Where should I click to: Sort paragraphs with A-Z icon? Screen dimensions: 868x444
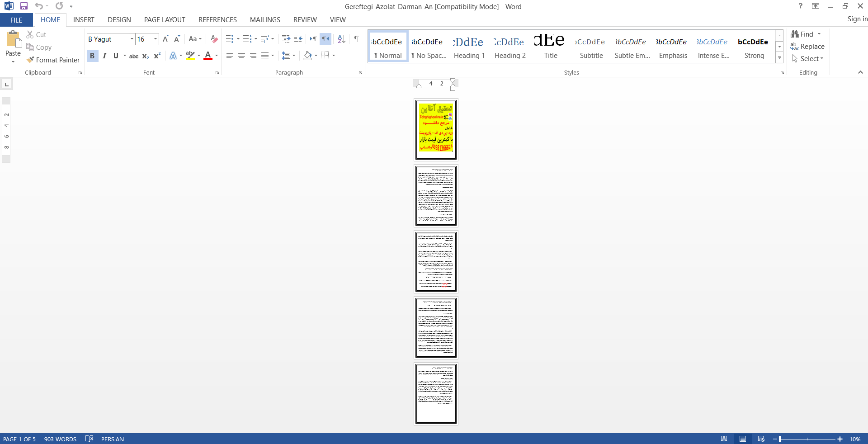coord(342,39)
